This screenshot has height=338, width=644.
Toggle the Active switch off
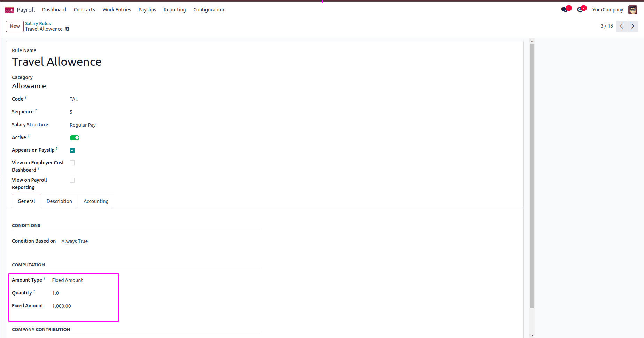click(75, 138)
